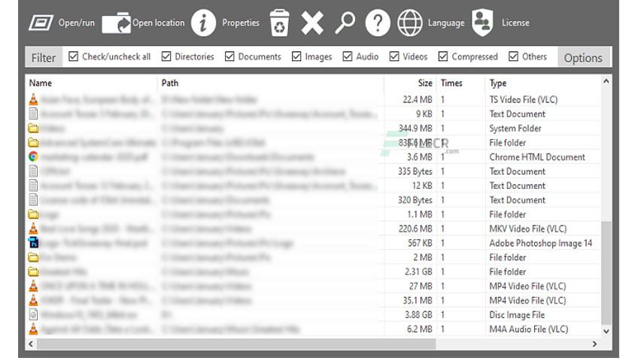Click the horizontal scrollbar right arrow
The width and height of the screenshot is (629, 364).
click(594, 344)
